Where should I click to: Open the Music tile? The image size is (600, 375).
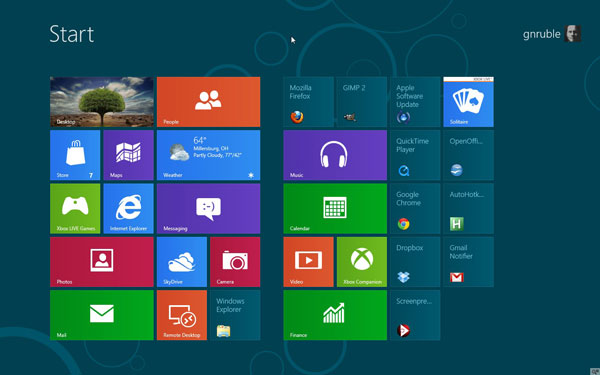[335, 155]
